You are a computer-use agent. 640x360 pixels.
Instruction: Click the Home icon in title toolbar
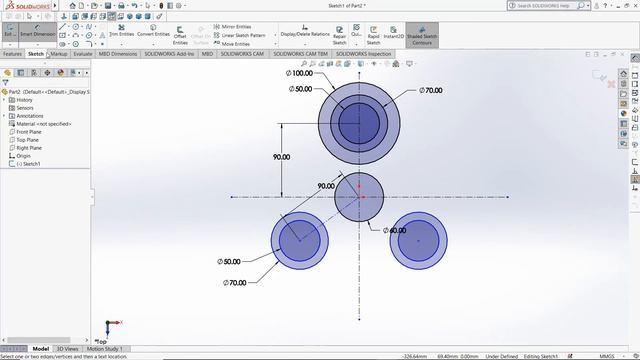point(72,6)
